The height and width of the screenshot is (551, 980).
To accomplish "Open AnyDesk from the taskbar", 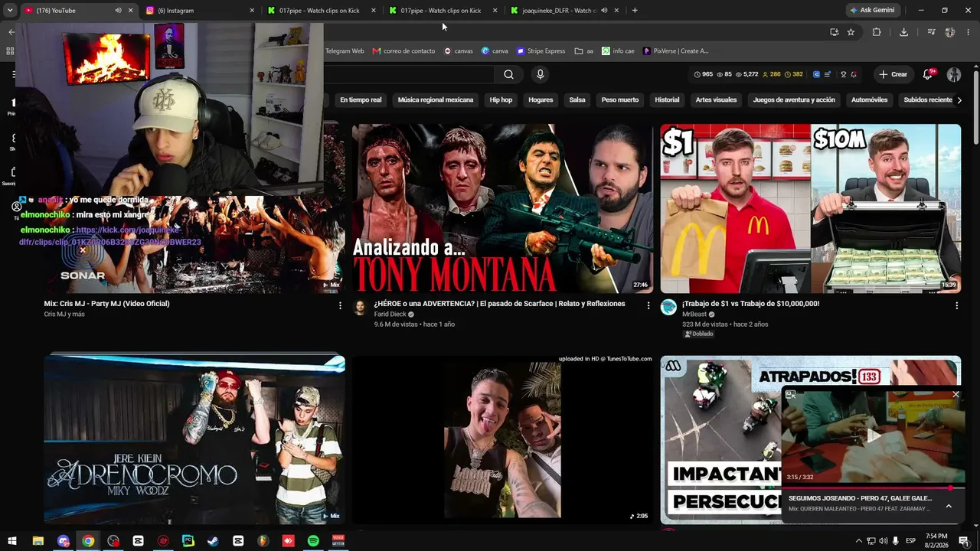I will [x=288, y=541].
